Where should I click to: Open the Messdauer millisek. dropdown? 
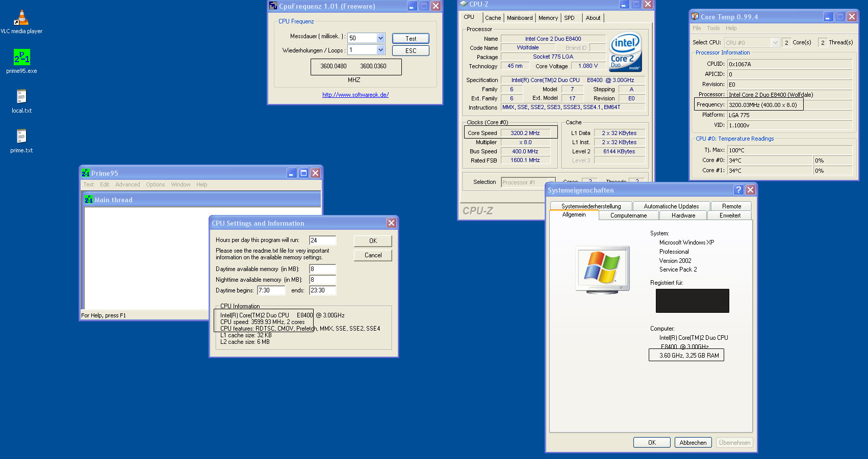[x=380, y=38]
